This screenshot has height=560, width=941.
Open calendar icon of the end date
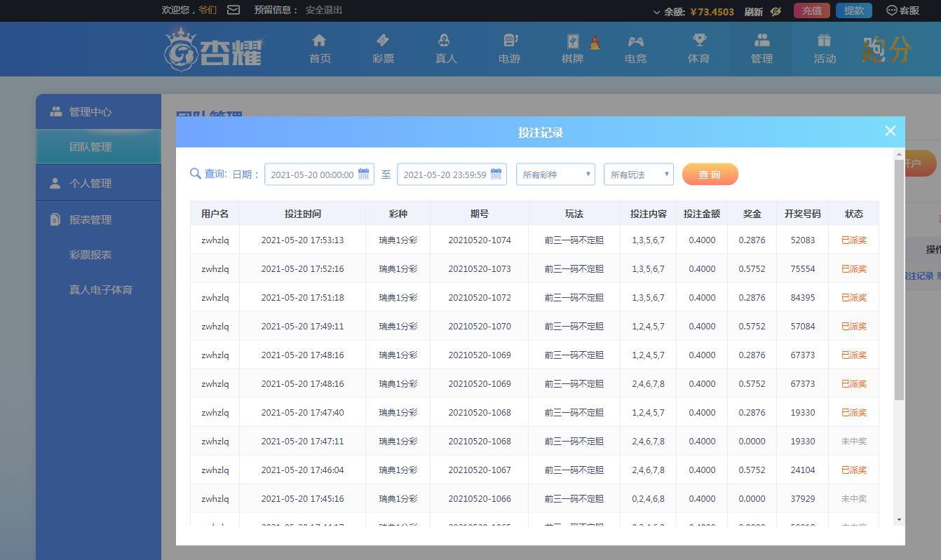(x=496, y=174)
